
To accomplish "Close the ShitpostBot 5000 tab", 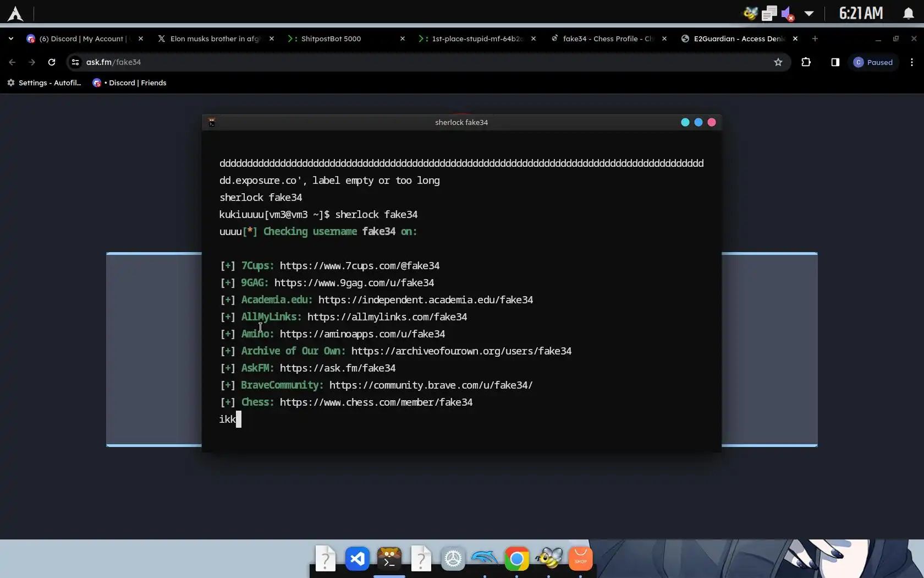I will (x=403, y=39).
